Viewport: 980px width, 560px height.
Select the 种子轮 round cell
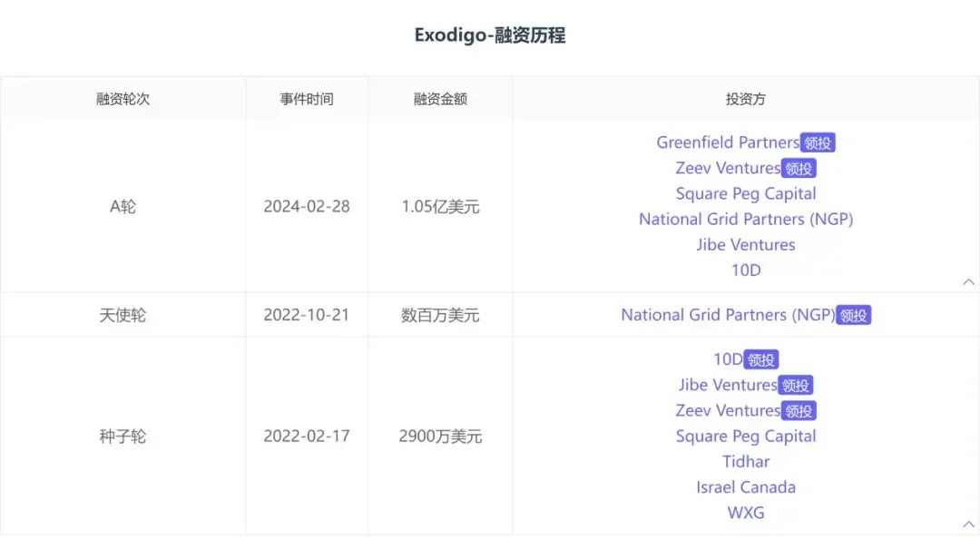[x=122, y=437]
